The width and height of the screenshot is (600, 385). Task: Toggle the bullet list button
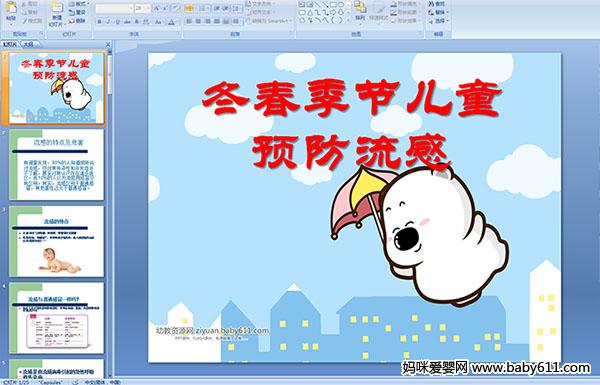[189, 8]
